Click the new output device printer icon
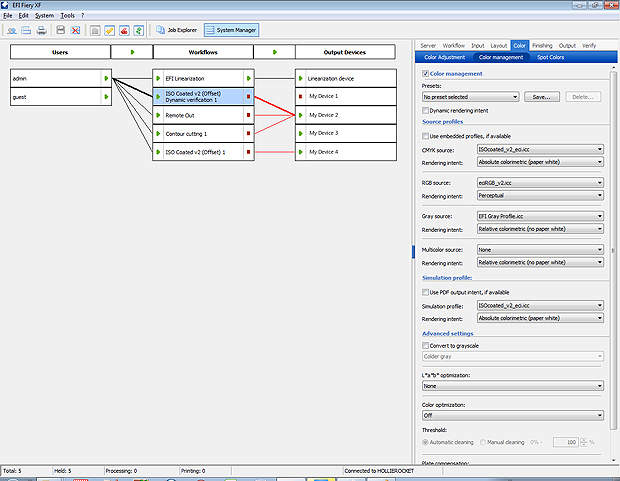This screenshot has width=620, height=481. (x=41, y=30)
